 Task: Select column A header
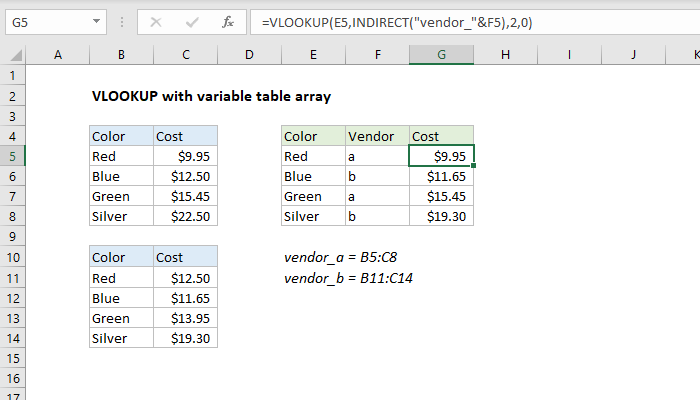click(58, 55)
